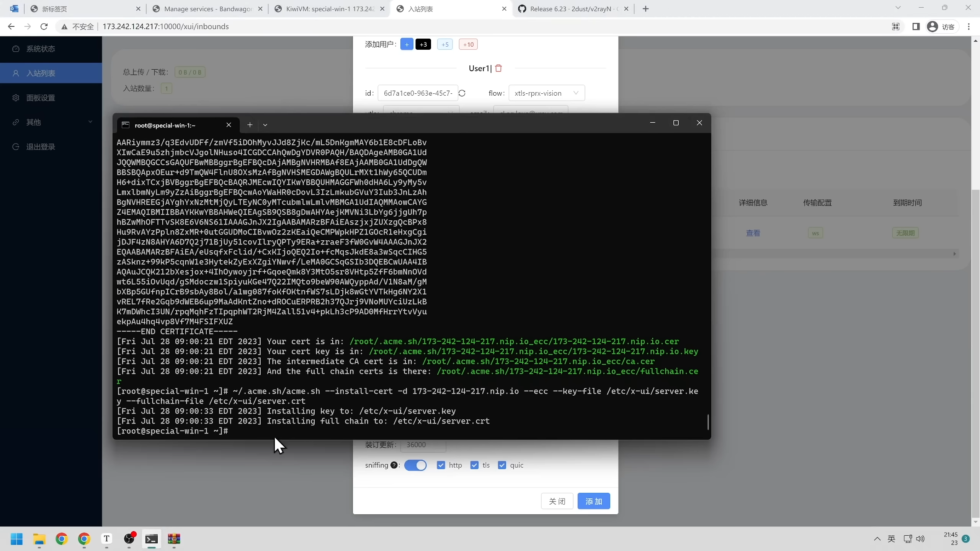Screen dimensions: 980x551
Task: Uncheck the quic sniffing checkbox
Action: click(x=502, y=465)
